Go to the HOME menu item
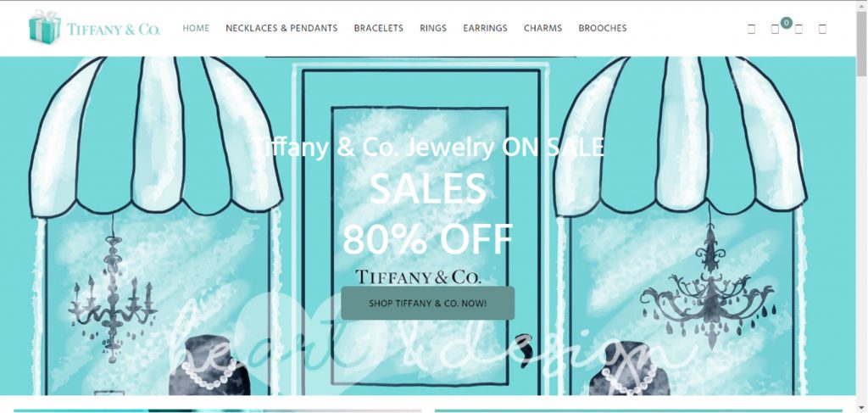This screenshot has width=868, height=413. [196, 28]
